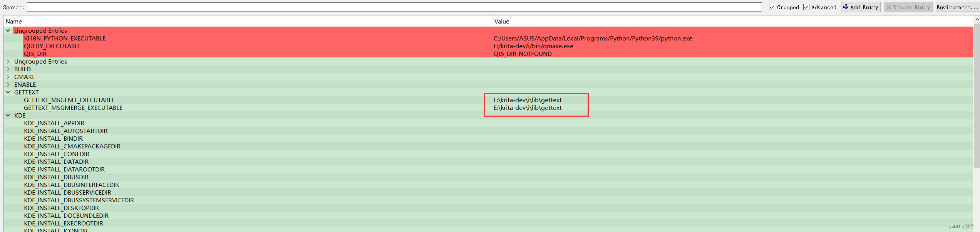The width and height of the screenshot is (980, 232).
Task: Select the KDE_INSTALL_DOCBUNDLEDIR entry
Action: point(66,215)
